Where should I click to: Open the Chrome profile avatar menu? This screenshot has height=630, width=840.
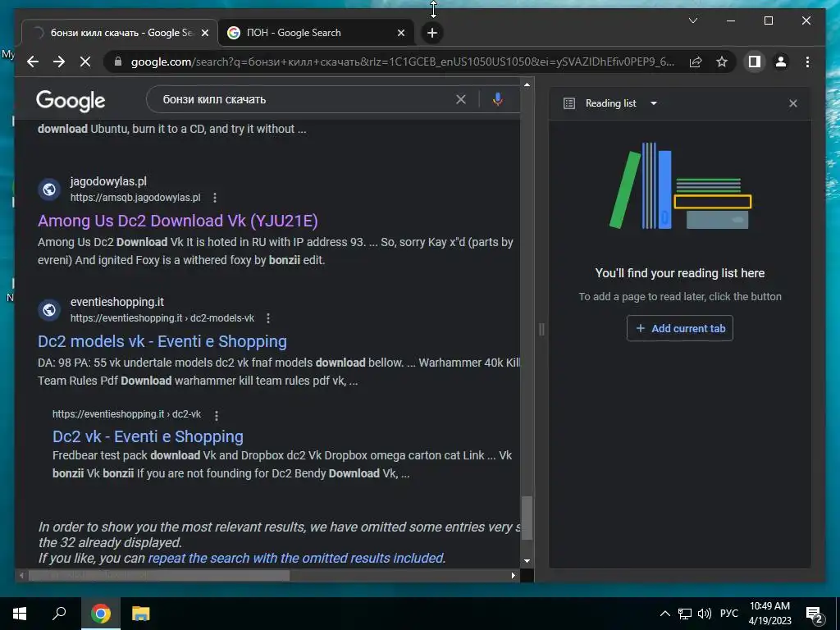[781, 62]
